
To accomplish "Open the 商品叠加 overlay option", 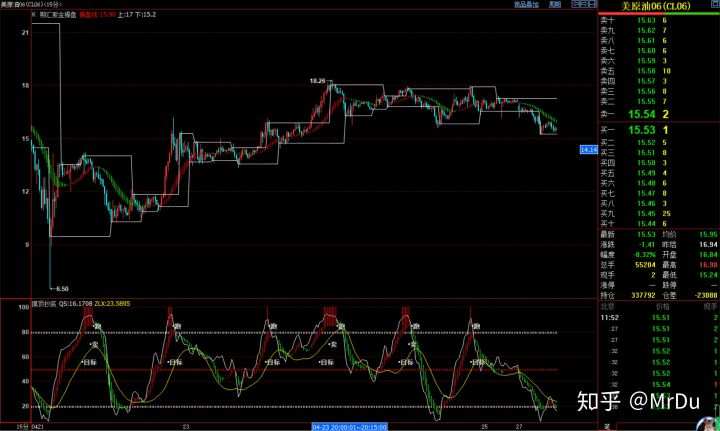I will 526,4.
